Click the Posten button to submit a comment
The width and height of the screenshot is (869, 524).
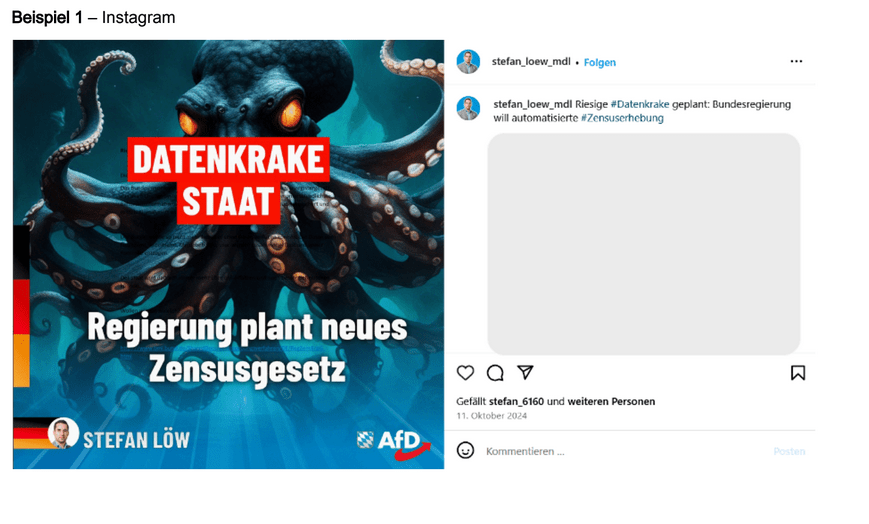pos(789,451)
